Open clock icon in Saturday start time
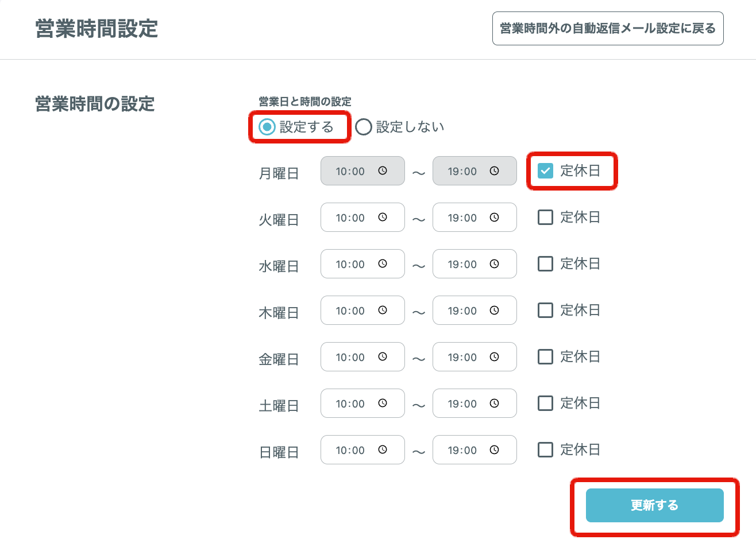 (x=383, y=403)
